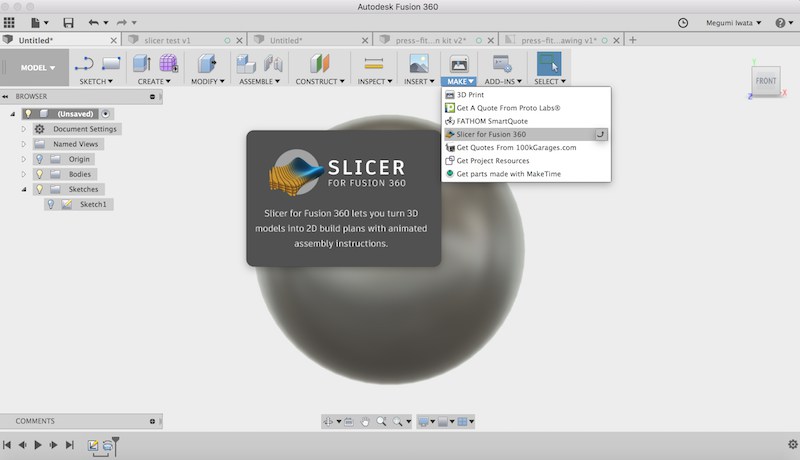Viewport: 800px width, 460px height.
Task: Open timeline settings gear icon
Action: click(792, 444)
